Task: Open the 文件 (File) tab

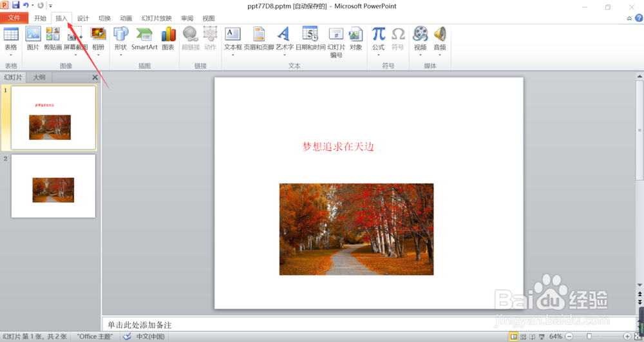Action: [x=14, y=18]
